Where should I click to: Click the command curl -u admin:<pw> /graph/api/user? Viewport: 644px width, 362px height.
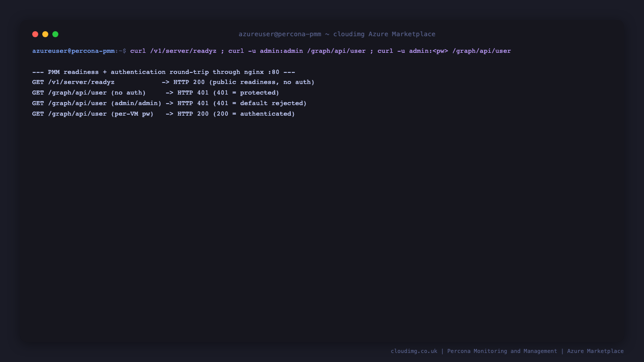click(444, 51)
